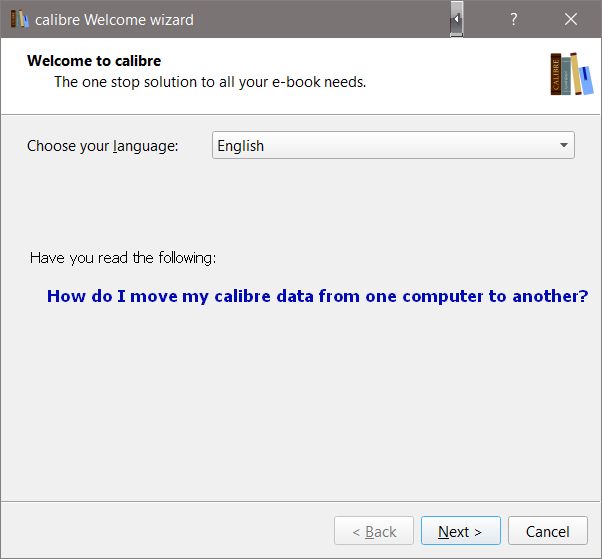Click the Cancel button
Image resolution: width=602 pixels, height=559 pixels.
click(547, 531)
